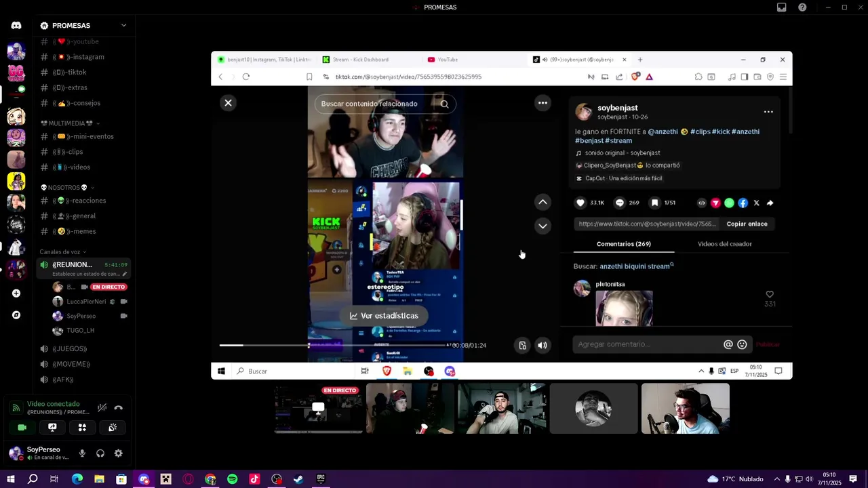Click the Ver estadísticas button

tap(384, 316)
